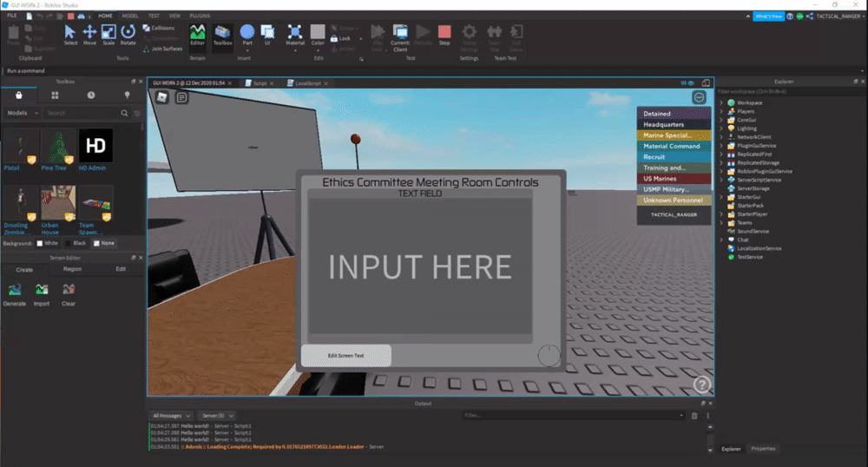Click the Join Surfaces option
This screenshot has height=467, width=868.
point(163,49)
